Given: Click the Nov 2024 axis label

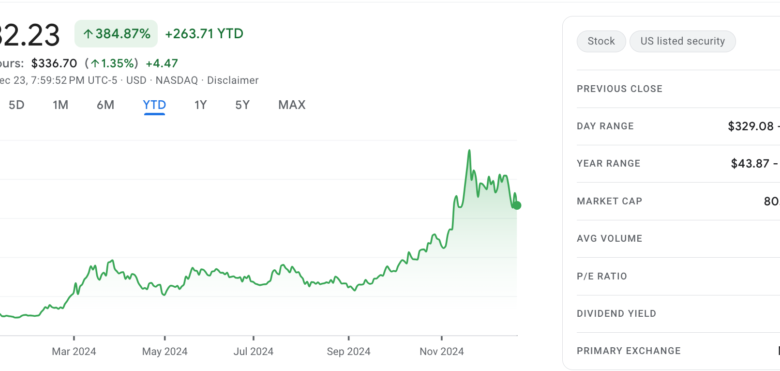Looking at the screenshot, I should (442, 352).
